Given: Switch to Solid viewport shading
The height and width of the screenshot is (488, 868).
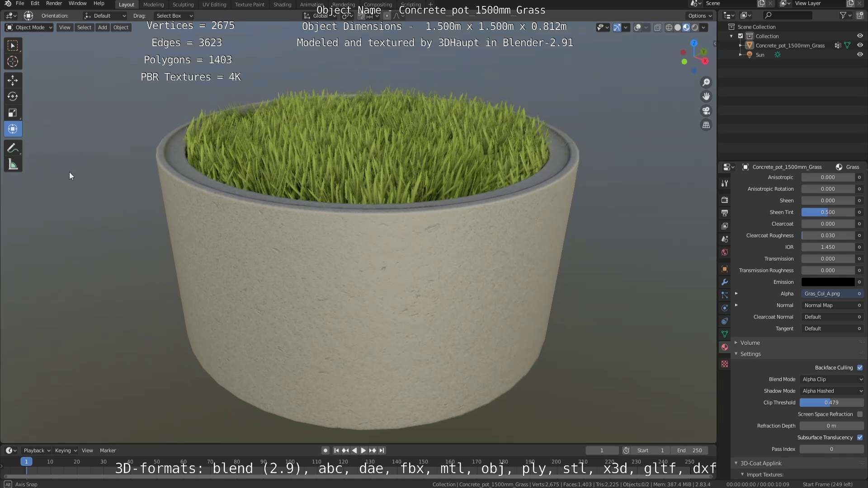Looking at the screenshot, I should pyautogui.click(x=678, y=28).
